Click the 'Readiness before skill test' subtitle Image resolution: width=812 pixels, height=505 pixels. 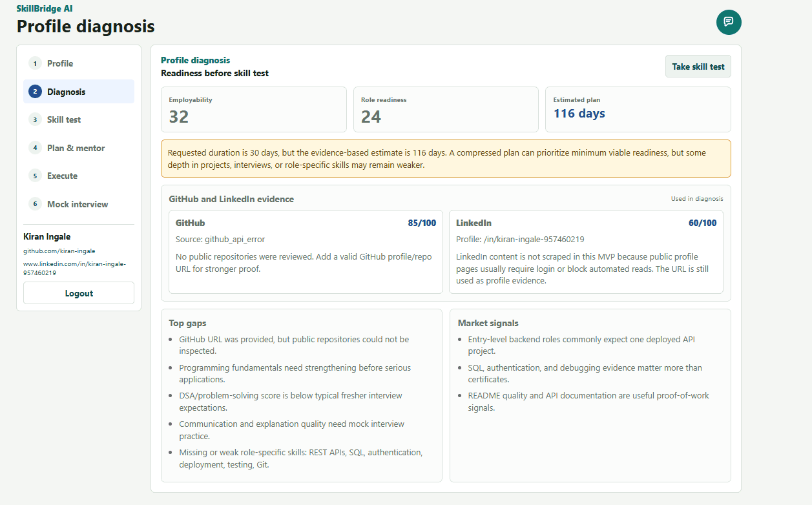coord(214,73)
